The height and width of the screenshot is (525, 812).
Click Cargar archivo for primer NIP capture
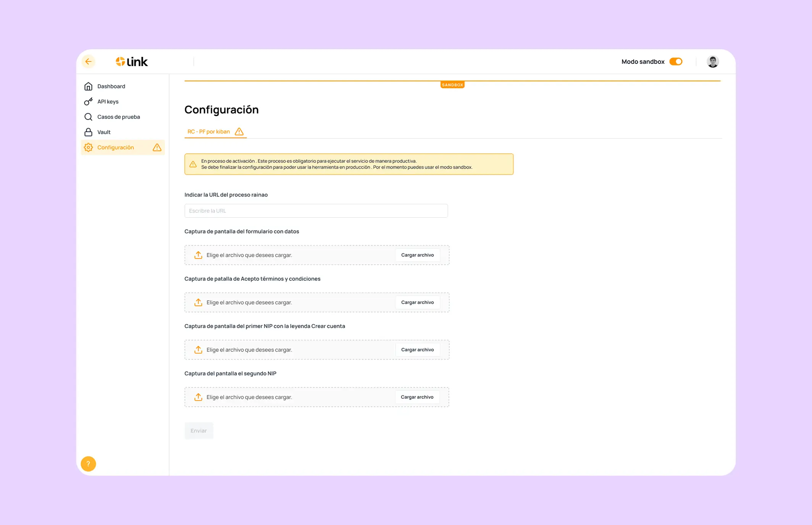click(x=417, y=350)
